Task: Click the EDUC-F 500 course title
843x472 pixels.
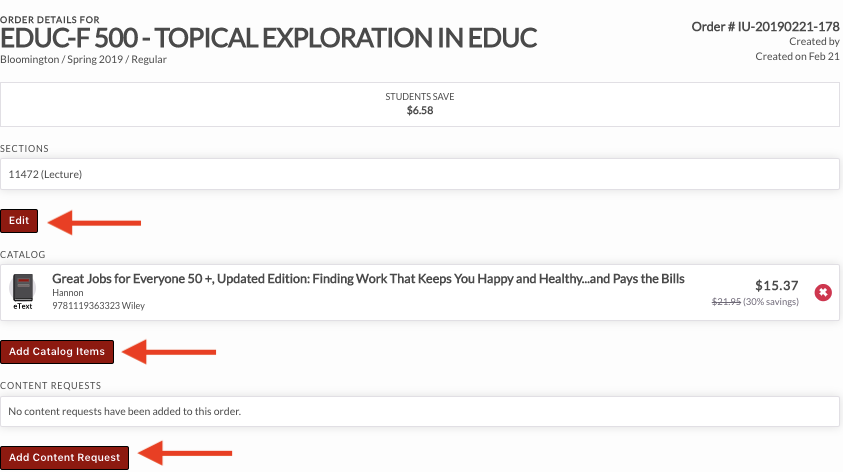Action: click(x=269, y=38)
